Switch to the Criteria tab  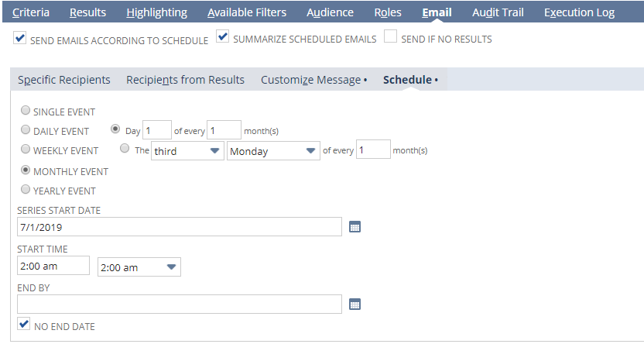[31, 12]
